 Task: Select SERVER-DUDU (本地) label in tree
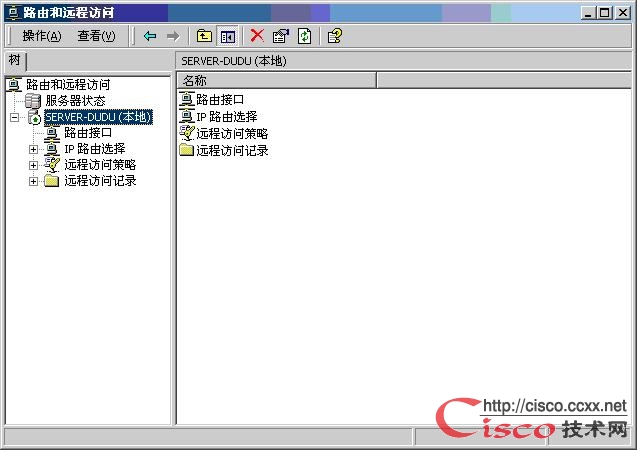click(x=98, y=117)
